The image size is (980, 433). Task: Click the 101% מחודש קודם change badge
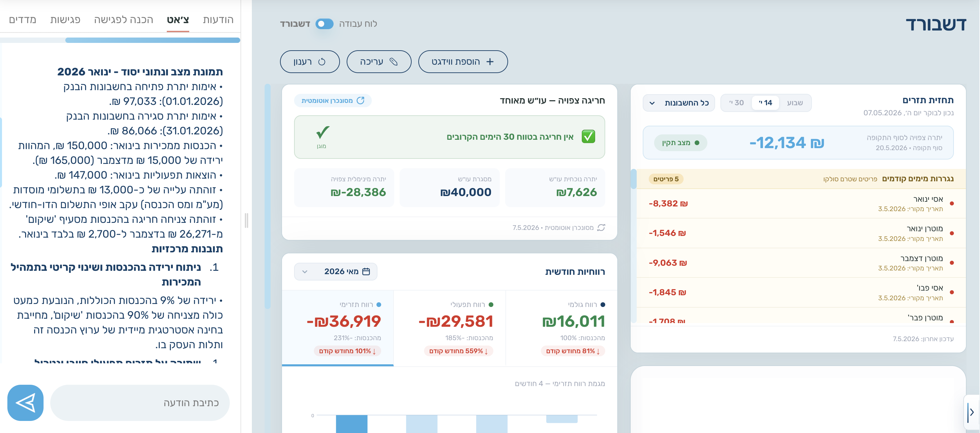347,351
